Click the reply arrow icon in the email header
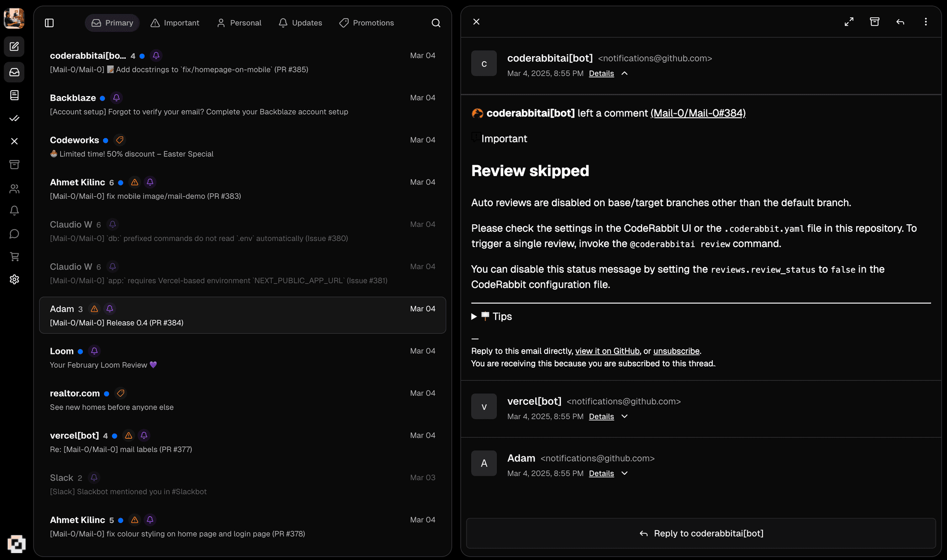 [900, 22]
